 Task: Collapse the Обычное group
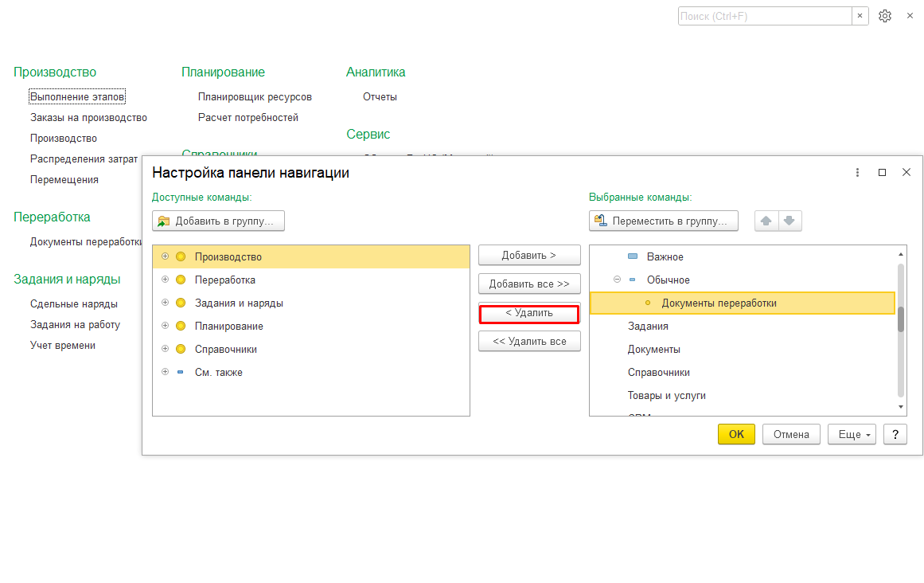point(617,280)
